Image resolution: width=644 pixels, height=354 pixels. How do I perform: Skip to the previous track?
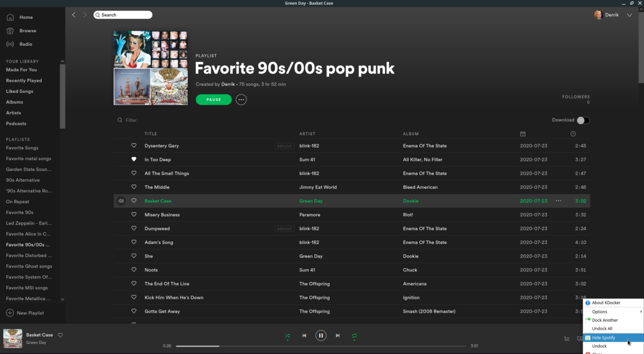[x=304, y=336]
